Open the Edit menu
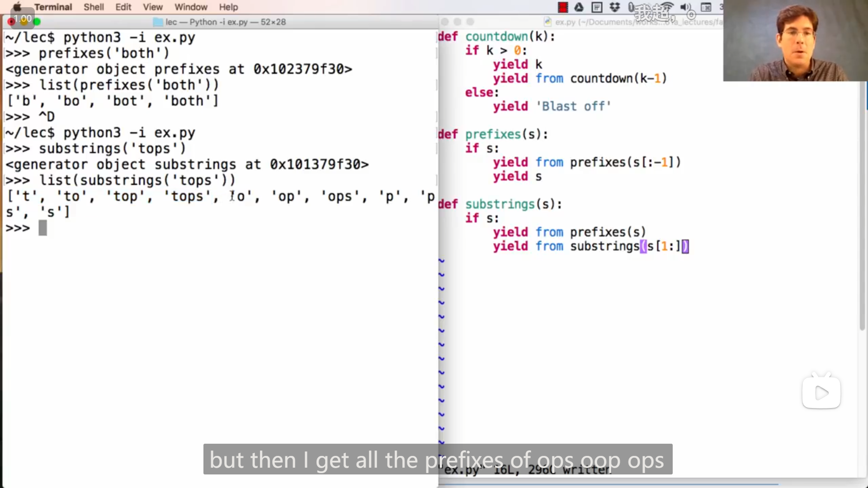 (123, 7)
